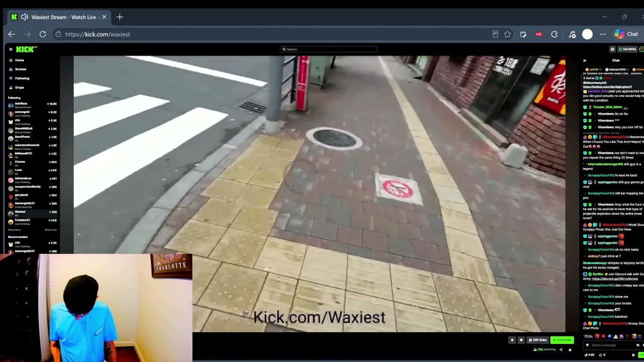Click the discord link in chat
The image size is (644, 362).
[x=615, y=279]
